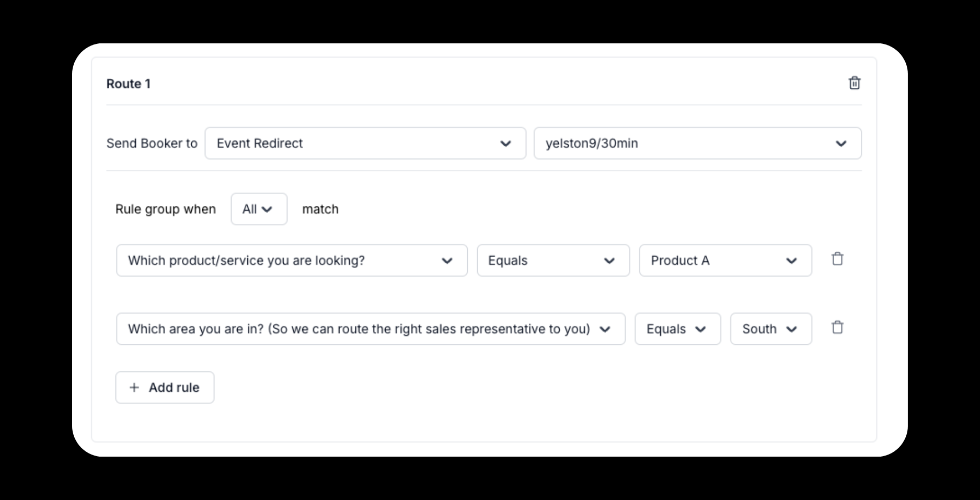Delete Route 1 with the trash icon
The height and width of the screenshot is (500, 980).
pyautogui.click(x=854, y=83)
